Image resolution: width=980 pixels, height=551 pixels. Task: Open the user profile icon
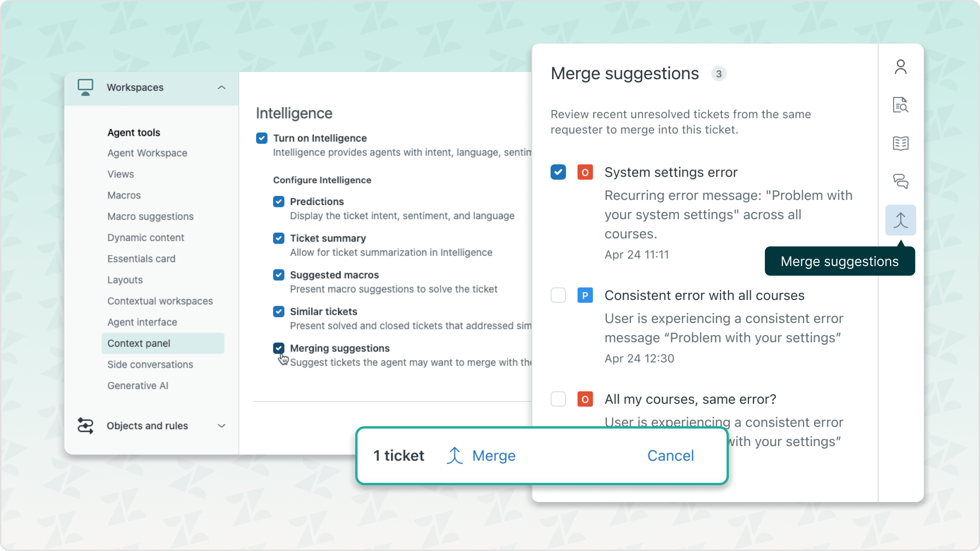(x=900, y=66)
